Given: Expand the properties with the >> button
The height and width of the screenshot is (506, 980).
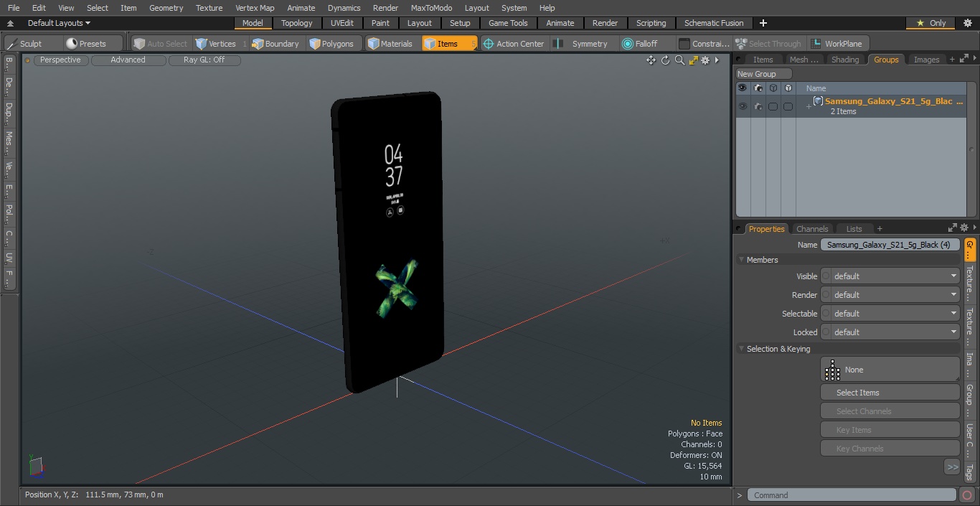Looking at the screenshot, I should 952,467.
